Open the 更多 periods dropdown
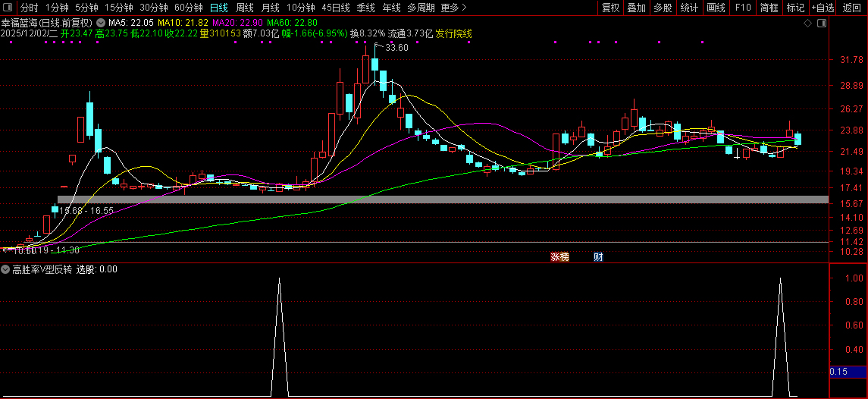 453,8
